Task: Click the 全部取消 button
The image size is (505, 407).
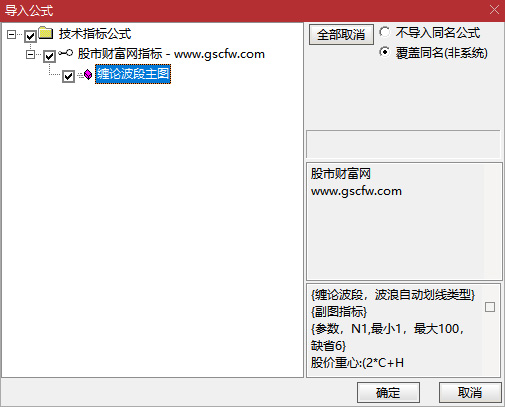Action: pos(341,34)
